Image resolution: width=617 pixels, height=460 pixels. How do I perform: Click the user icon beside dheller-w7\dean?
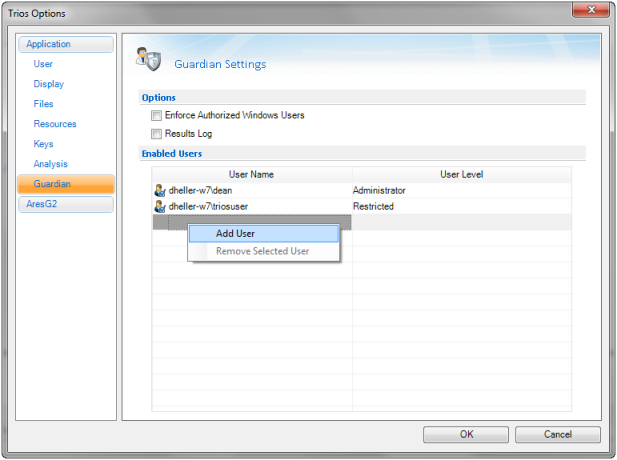pos(160,190)
